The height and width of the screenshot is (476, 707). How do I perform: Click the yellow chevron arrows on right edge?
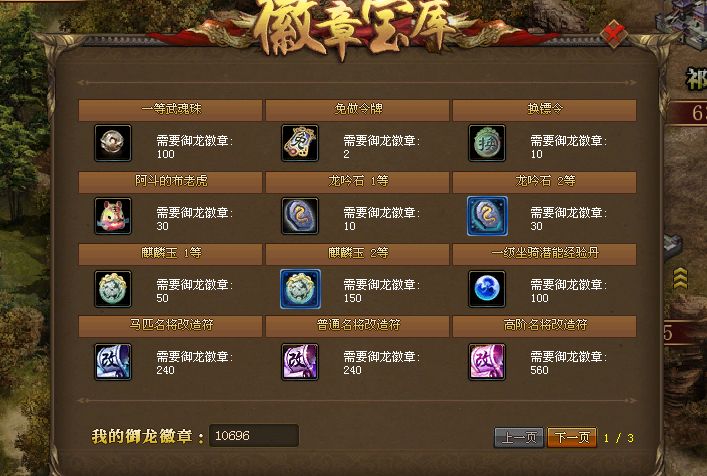coord(680,278)
